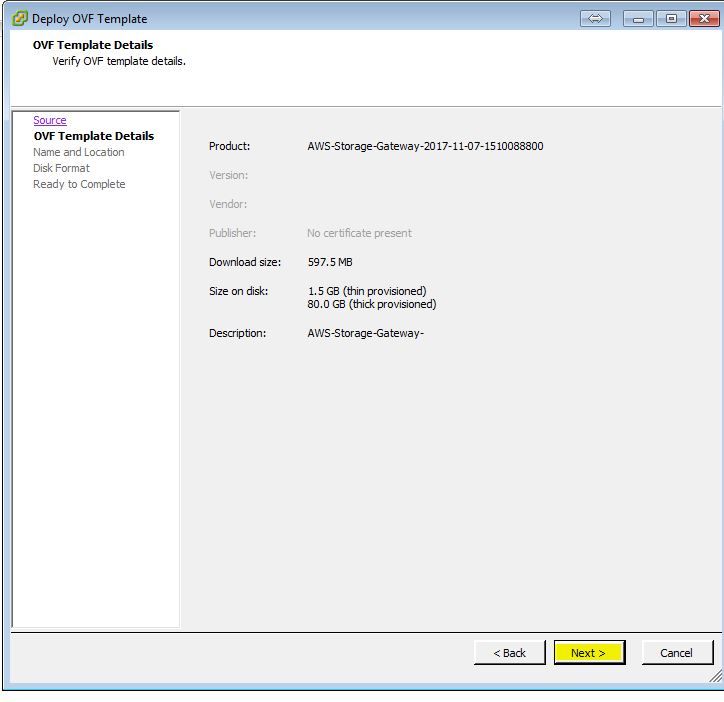Viewport: 724px width, 702px height.
Task: Cancel the OVF deployment wizard
Action: click(677, 653)
